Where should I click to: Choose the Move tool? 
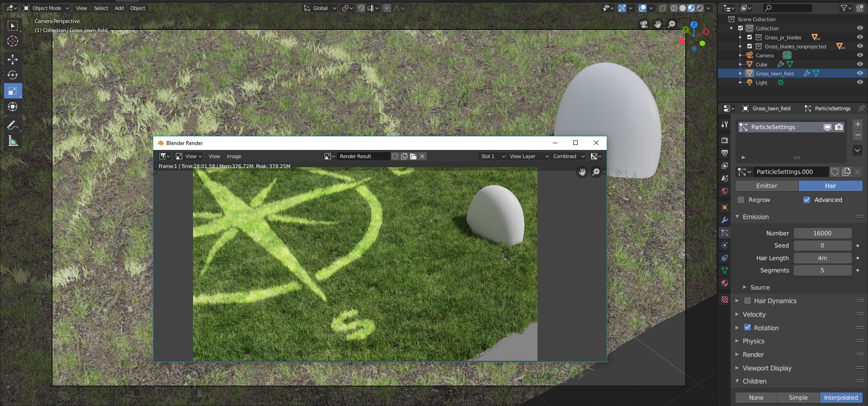13,59
